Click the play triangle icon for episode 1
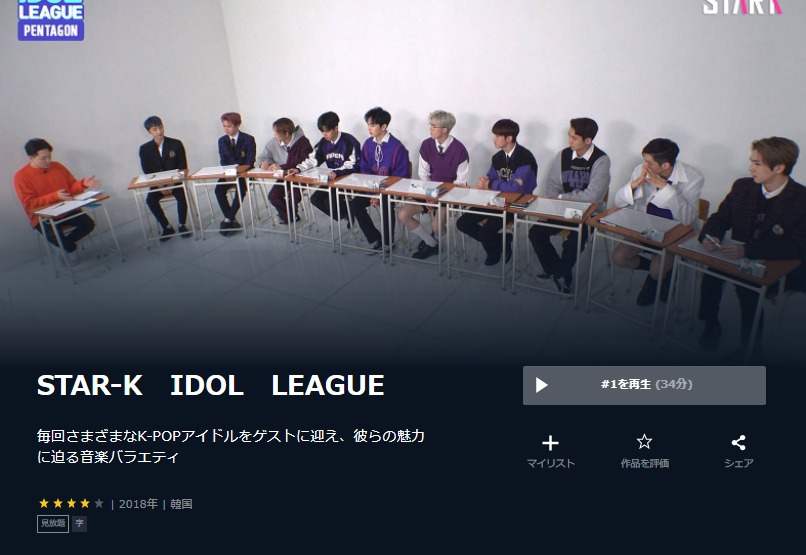The width and height of the screenshot is (806, 555). point(541,385)
